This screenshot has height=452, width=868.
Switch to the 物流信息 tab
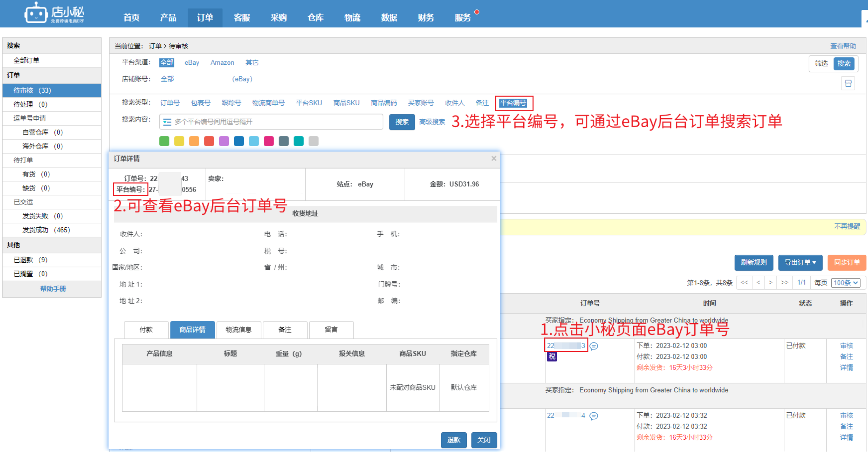[x=239, y=330]
